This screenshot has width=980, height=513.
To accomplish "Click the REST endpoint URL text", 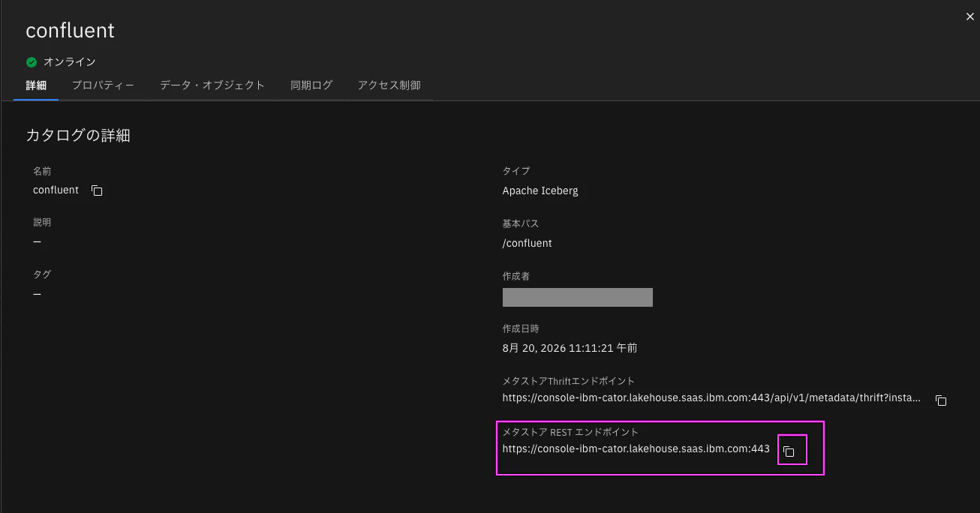I will [x=636, y=448].
